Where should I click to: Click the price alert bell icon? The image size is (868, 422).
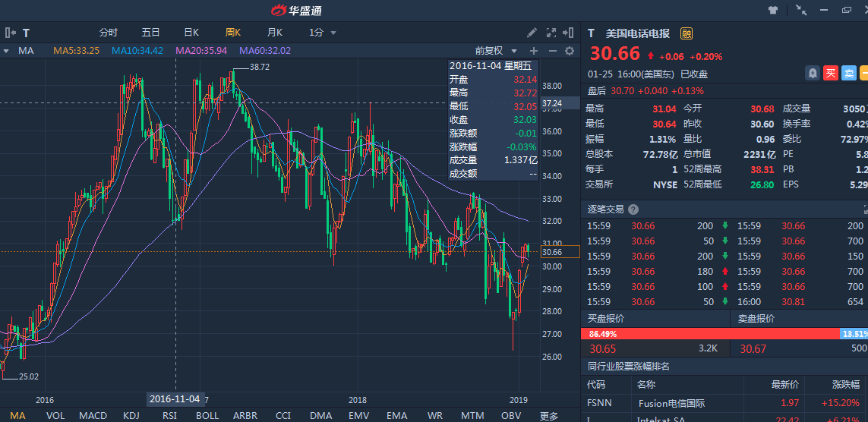[x=812, y=73]
